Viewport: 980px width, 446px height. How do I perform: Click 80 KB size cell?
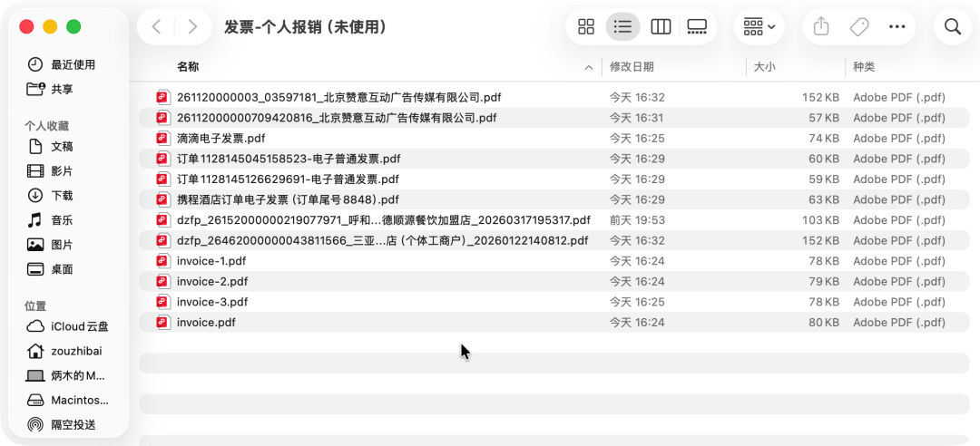(824, 323)
